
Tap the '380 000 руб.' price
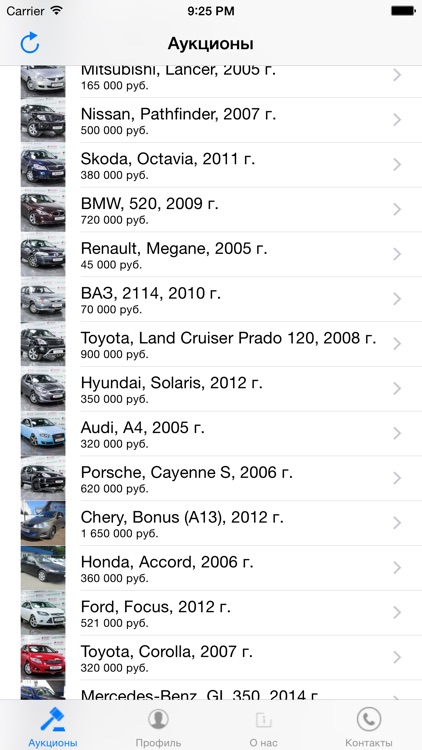(x=115, y=175)
